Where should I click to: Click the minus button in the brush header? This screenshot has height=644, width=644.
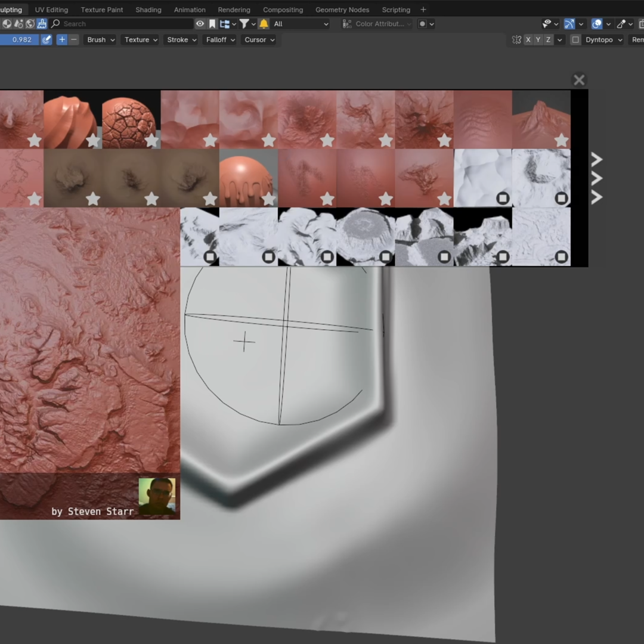73,39
